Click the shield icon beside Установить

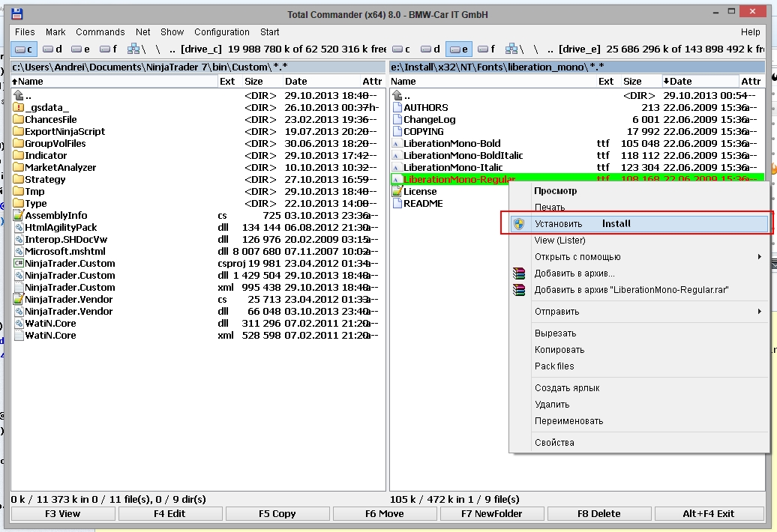coord(519,224)
